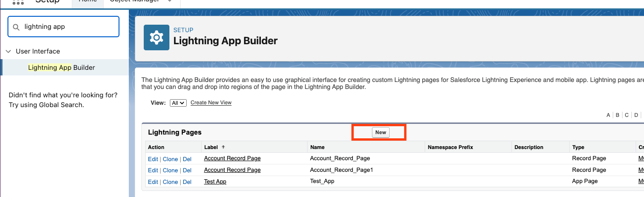Image resolution: width=644 pixels, height=197 pixels.
Task: Click the Lightning Pages section title
Action: [175, 132]
